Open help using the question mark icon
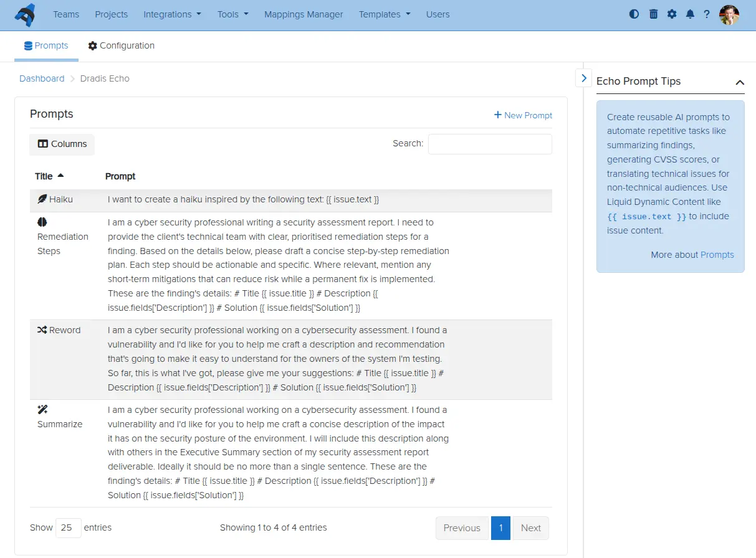Image resolution: width=756 pixels, height=558 pixels. coord(707,14)
